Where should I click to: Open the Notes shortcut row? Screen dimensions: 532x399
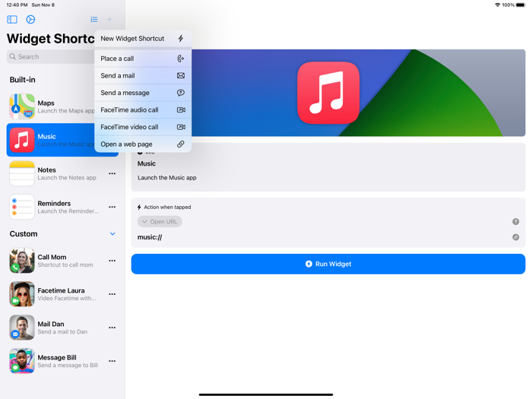point(62,173)
